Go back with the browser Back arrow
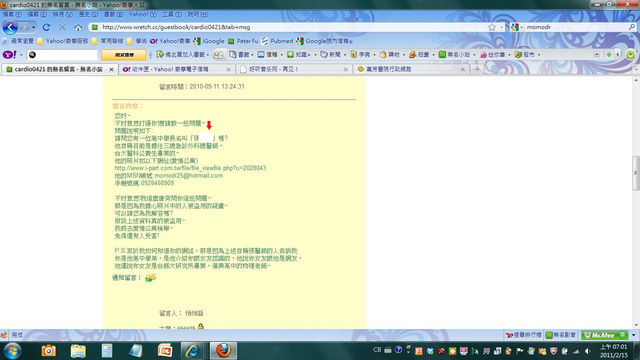Screen dimensions: 640x360 point(10,27)
